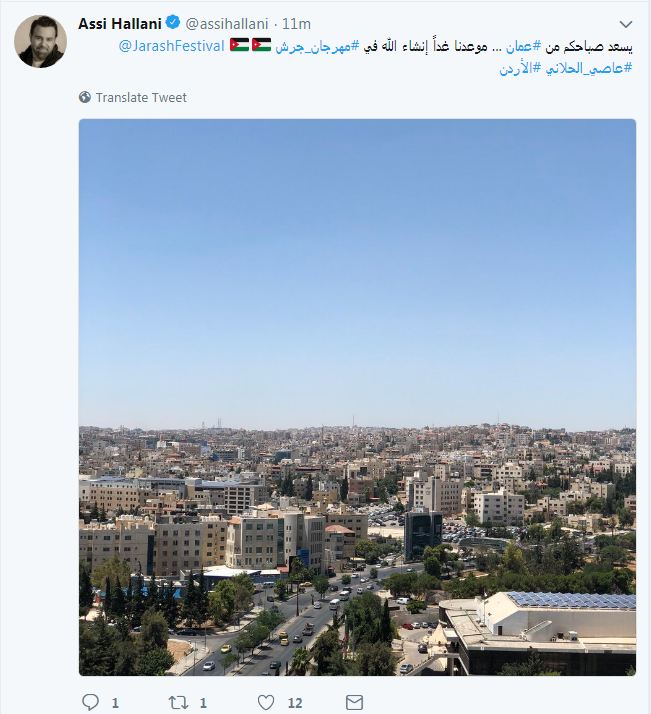Click the blue verified badge

(173, 22)
